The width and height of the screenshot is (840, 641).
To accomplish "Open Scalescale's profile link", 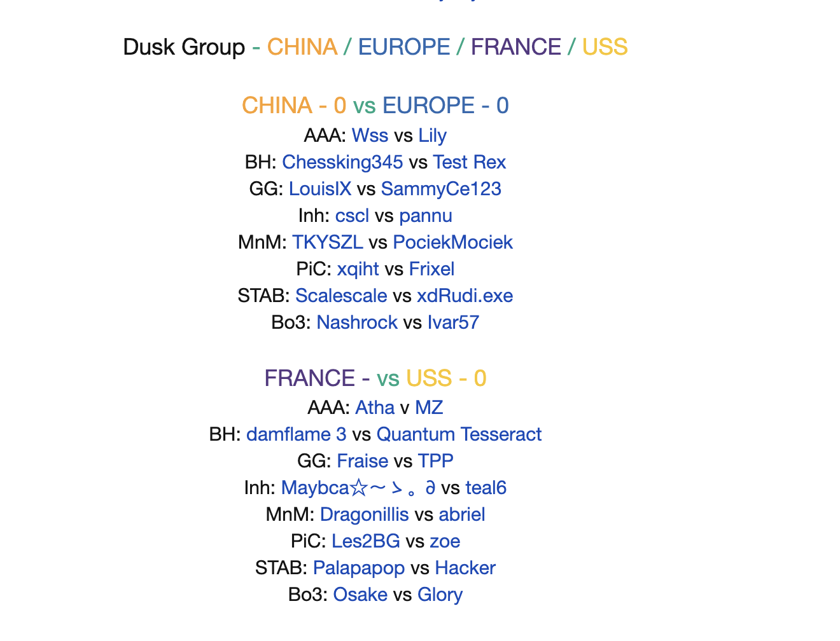I will point(341,296).
